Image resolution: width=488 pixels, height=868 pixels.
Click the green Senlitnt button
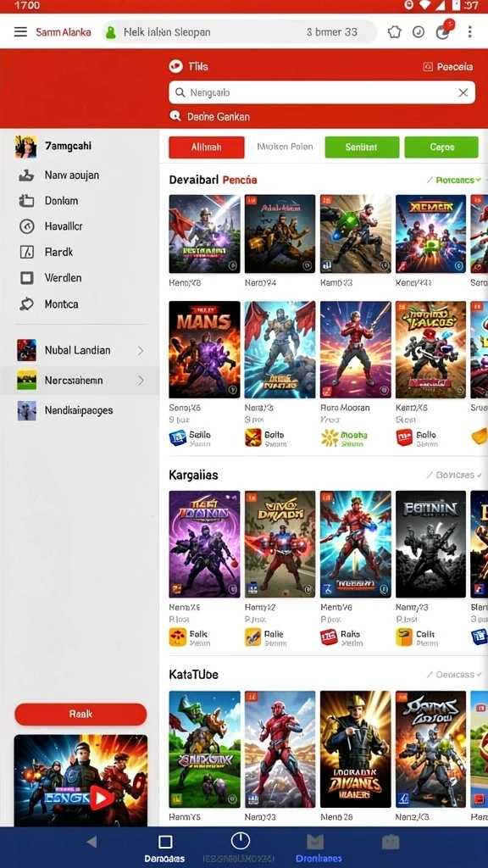(x=362, y=147)
